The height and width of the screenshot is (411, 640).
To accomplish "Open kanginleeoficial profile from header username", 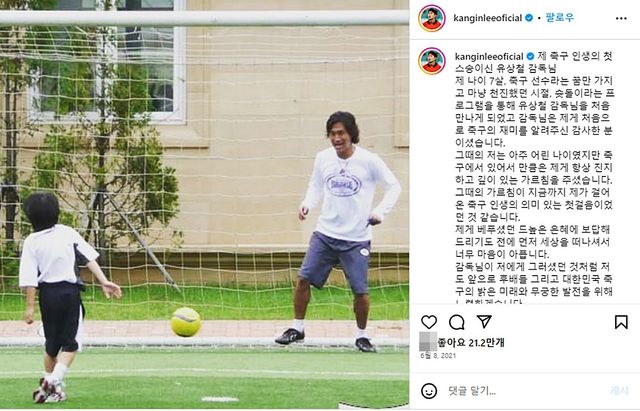I will point(487,18).
